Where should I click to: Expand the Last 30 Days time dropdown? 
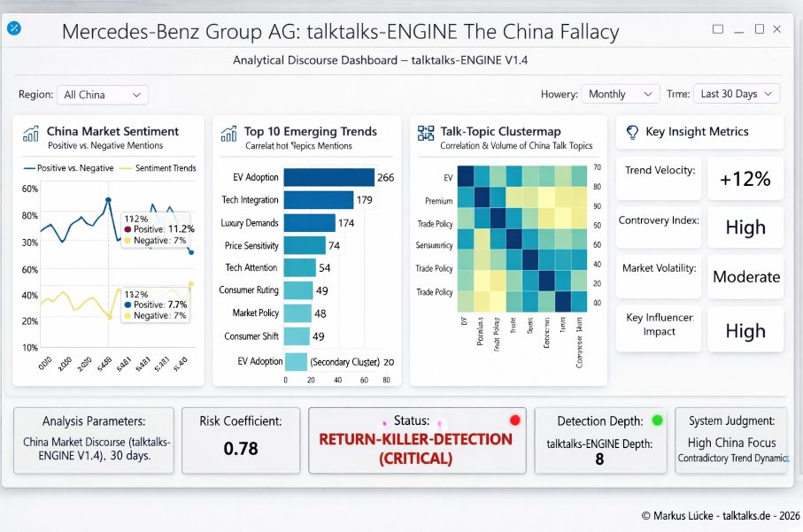737,94
